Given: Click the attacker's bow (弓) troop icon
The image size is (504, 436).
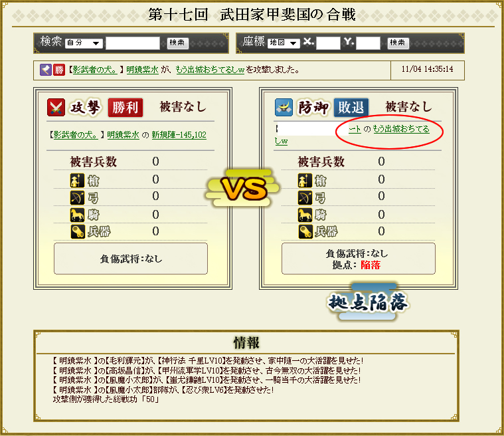Looking at the screenshot, I should tap(77, 197).
